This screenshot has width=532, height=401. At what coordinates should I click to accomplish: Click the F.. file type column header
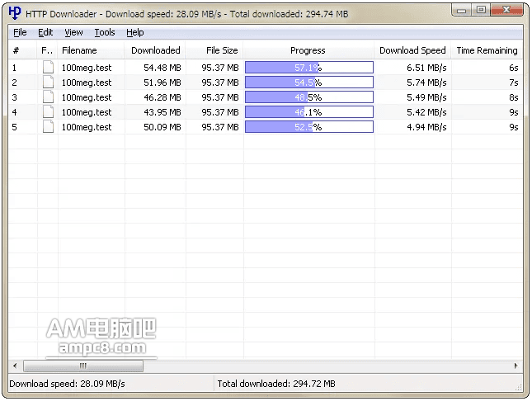tap(47, 50)
